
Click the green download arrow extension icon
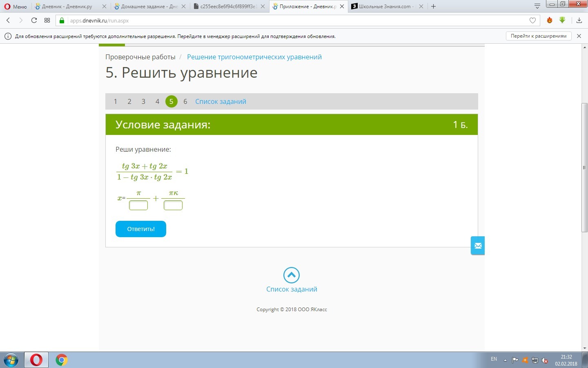tap(562, 20)
